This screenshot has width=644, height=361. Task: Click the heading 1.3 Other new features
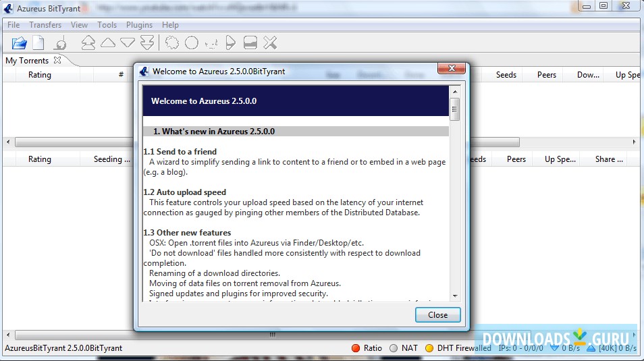point(187,232)
